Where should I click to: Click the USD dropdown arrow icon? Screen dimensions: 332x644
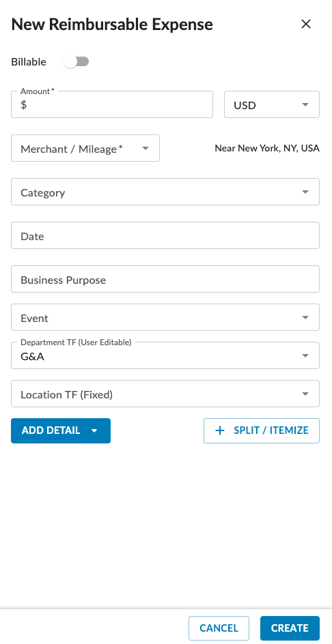tap(305, 105)
